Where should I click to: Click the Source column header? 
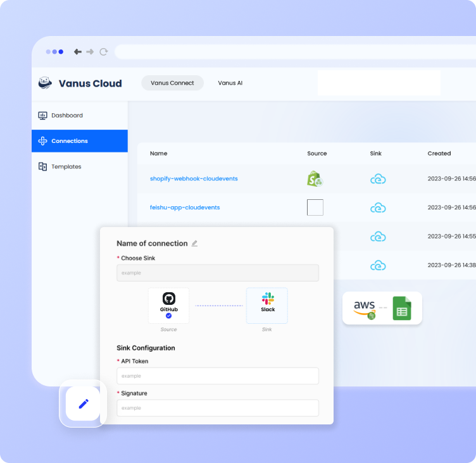pos(317,154)
